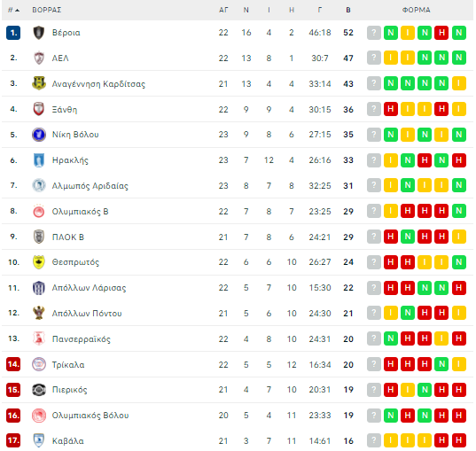Click the ΦΟΡΜΑ column header
This screenshot has width=476, height=451.
417,10
